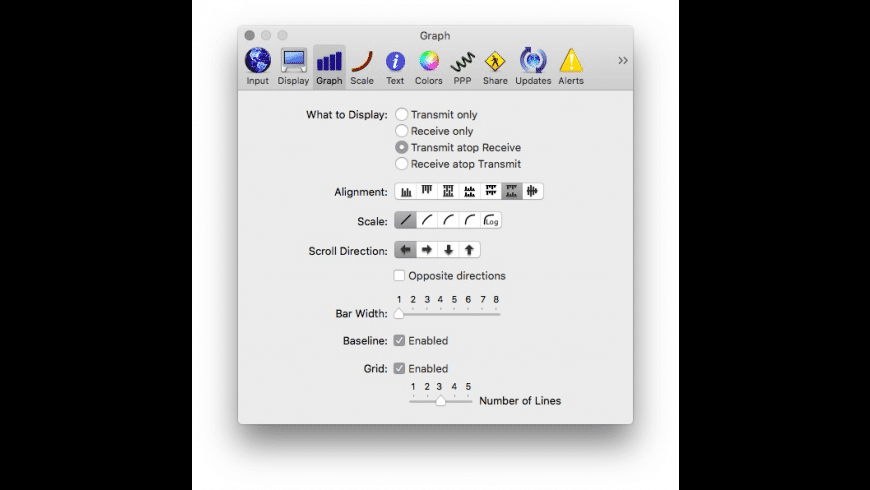Screen dimensions: 870x490
Task: Choose first Alignment option, bars from bottom
Action: coord(406,191)
